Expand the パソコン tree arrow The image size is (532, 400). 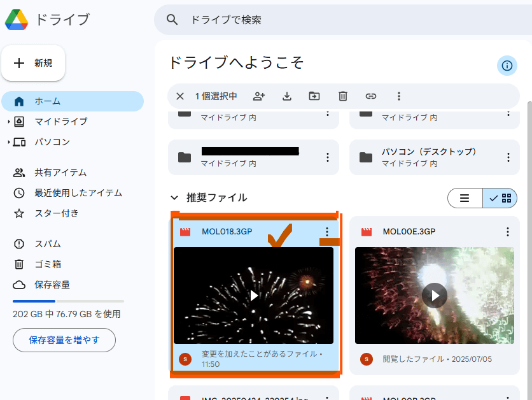(9, 142)
